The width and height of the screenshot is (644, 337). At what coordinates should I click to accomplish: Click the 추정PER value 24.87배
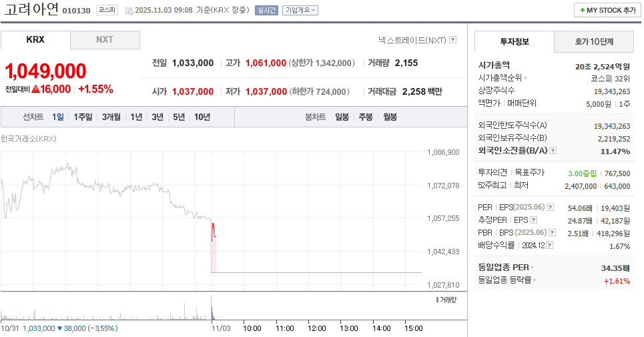[x=580, y=222]
